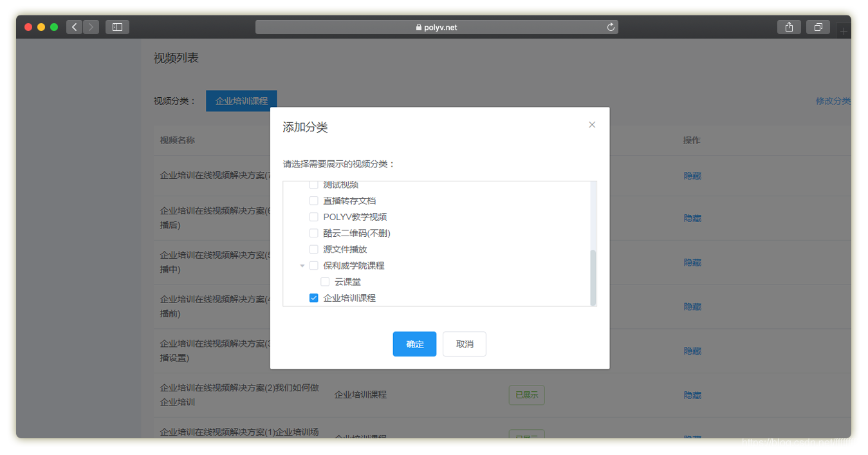Click the 确定 confirm button

tap(414, 344)
